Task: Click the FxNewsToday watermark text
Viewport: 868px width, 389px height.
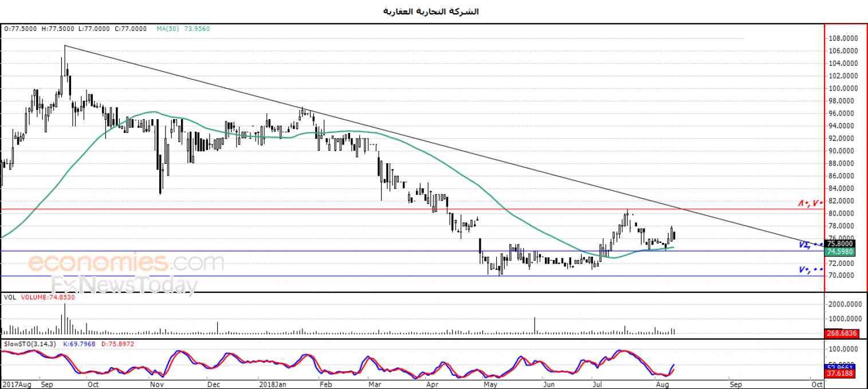Action: 124,284
